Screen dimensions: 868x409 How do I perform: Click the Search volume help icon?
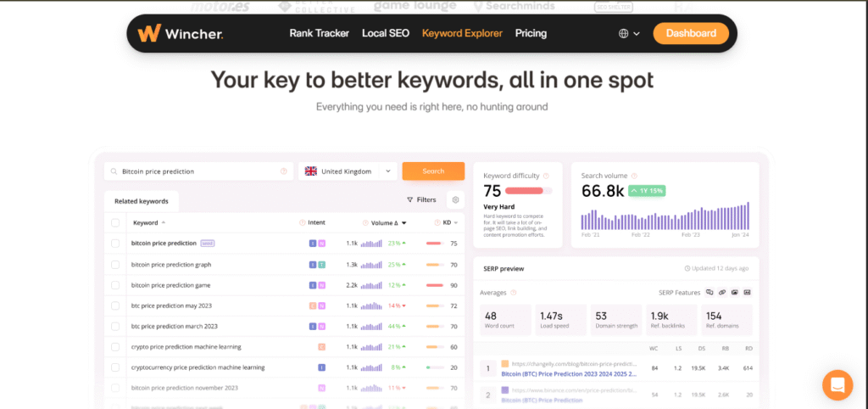(x=634, y=176)
